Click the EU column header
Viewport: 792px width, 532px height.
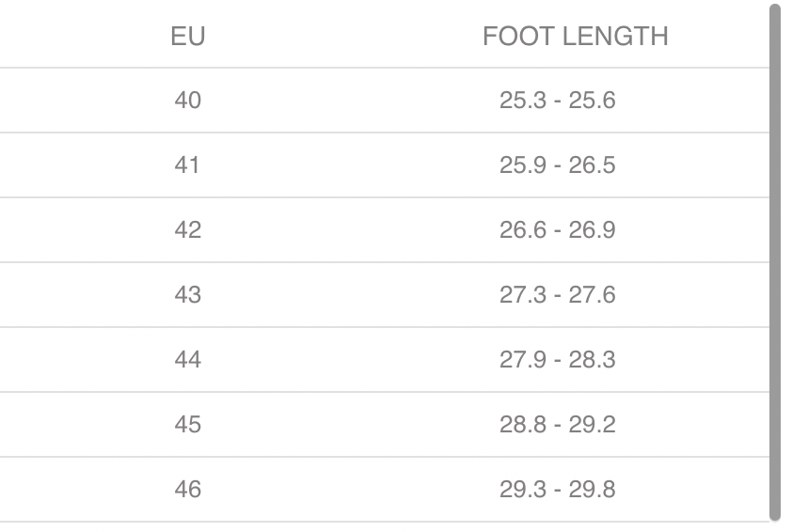point(188,37)
